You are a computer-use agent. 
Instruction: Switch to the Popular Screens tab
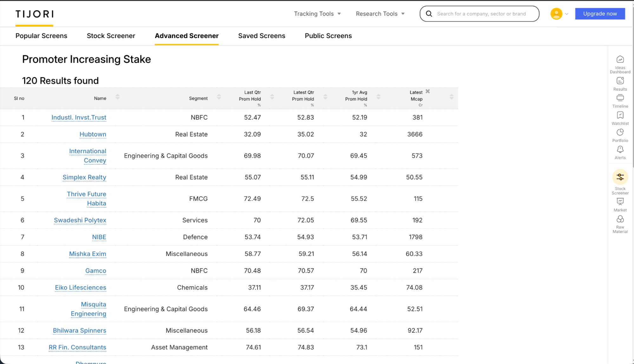click(x=41, y=36)
